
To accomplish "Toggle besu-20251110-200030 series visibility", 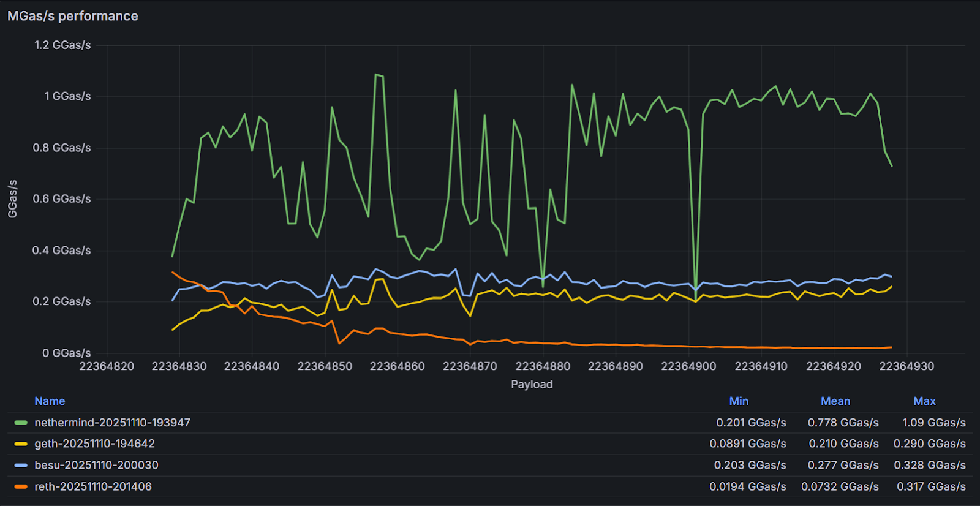I will click(96, 465).
